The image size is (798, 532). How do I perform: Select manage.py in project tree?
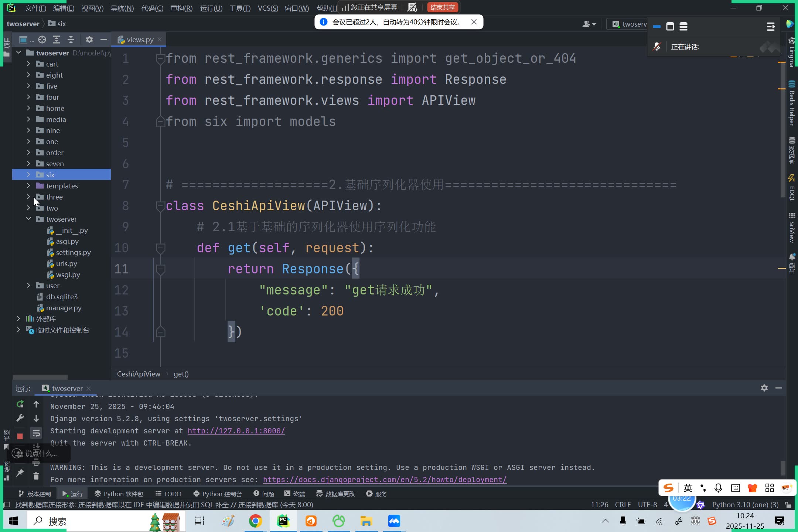point(64,308)
